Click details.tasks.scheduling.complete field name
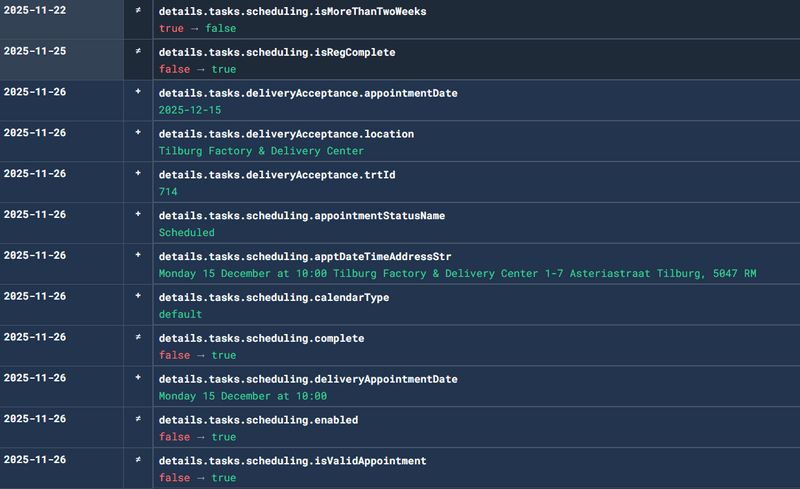Viewport: 800px width, 489px height. tap(261, 338)
